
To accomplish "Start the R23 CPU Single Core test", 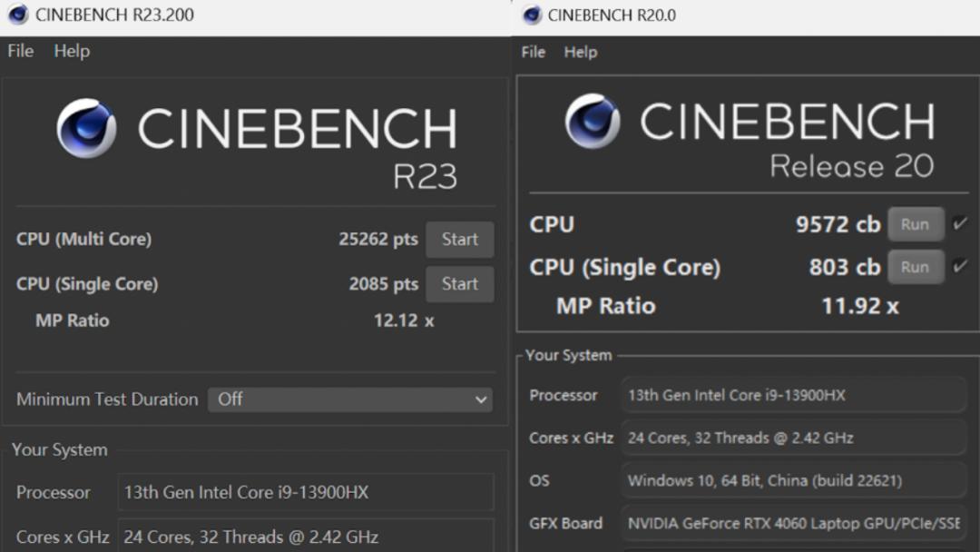I will tap(459, 284).
